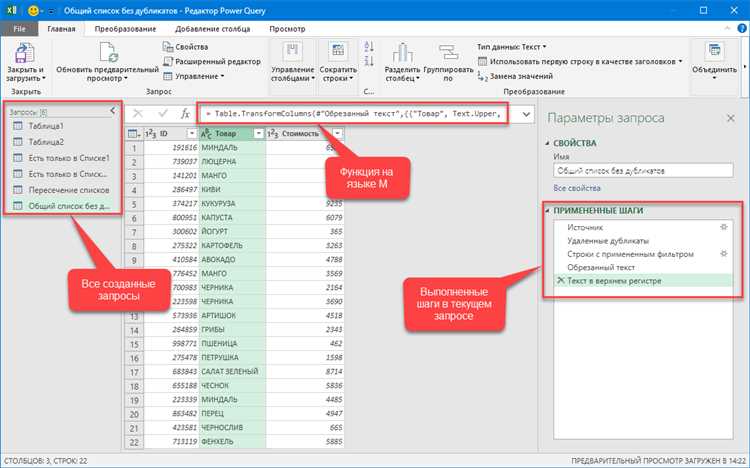Open the File tab
The height and width of the screenshot is (468, 750).
[19, 29]
